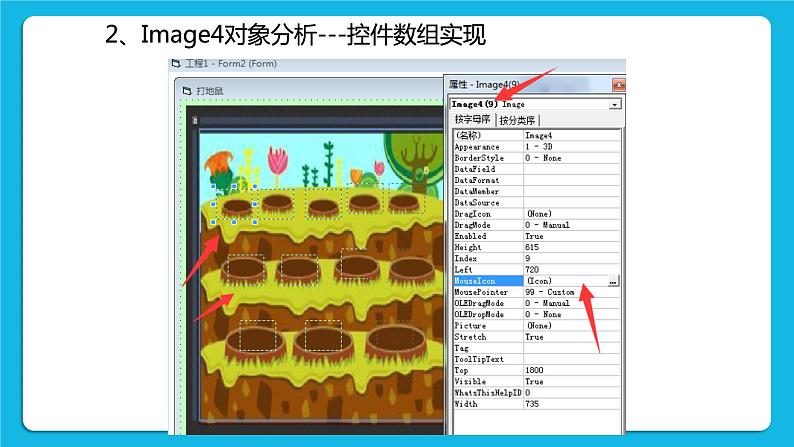Select the MousePointer property row
The width and height of the screenshot is (794, 447).
[537, 292]
